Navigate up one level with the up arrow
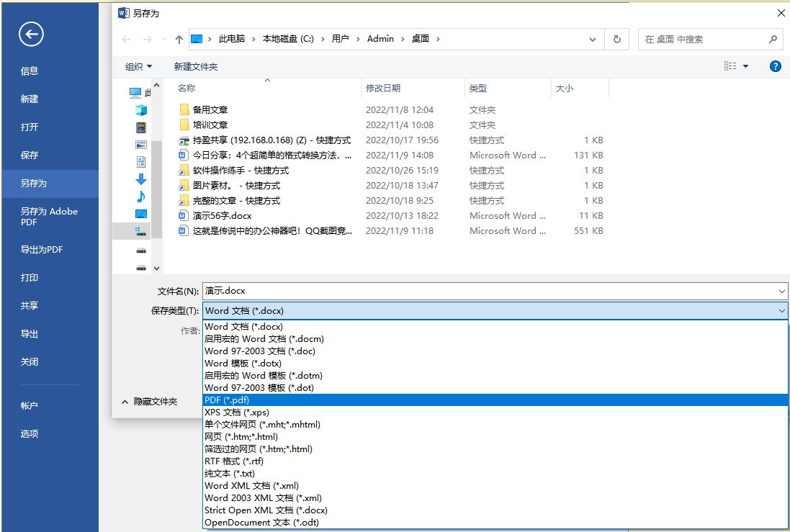 click(179, 40)
